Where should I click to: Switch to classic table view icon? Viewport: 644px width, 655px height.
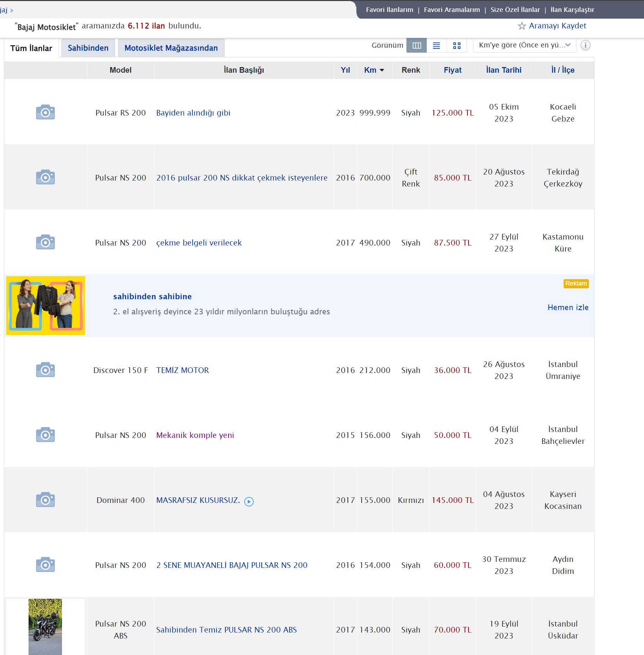pyautogui.click(x=417, y=46)
